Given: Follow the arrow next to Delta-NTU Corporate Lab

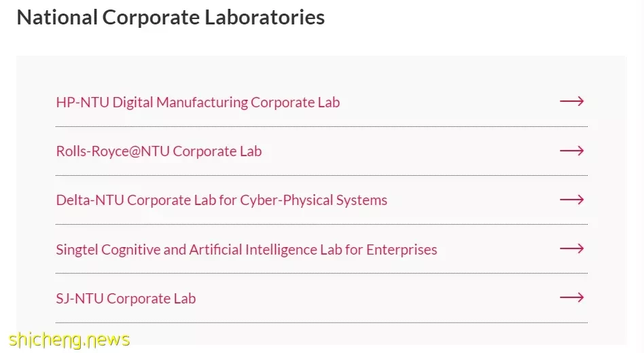Looking at the screenshot, I should pyautogui.click(x=572, y=200).
